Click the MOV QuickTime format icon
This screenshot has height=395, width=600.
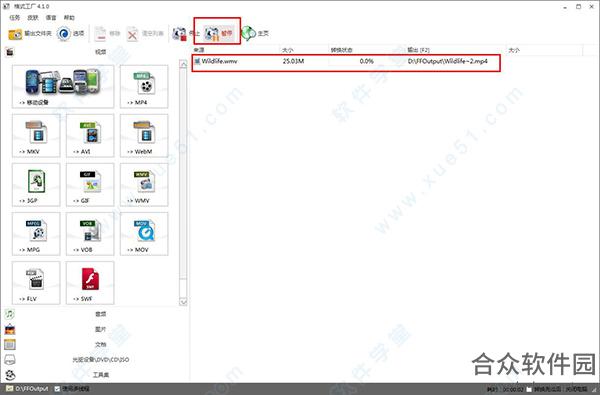pos(144,233)
